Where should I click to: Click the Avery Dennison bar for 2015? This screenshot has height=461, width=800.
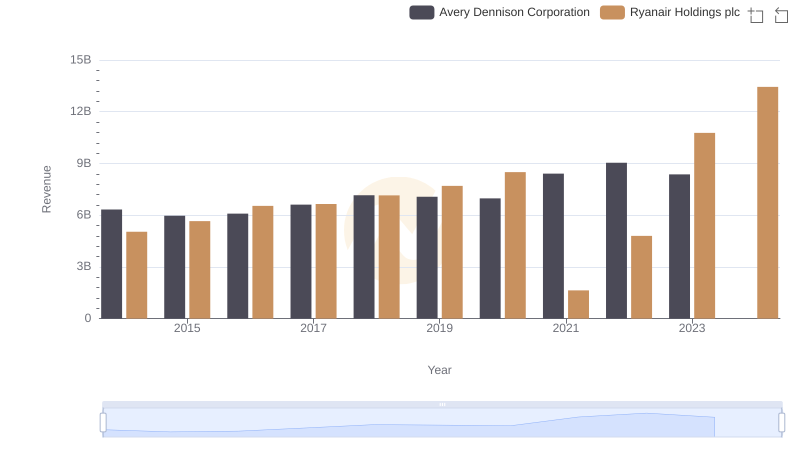(x=174, y=267)
